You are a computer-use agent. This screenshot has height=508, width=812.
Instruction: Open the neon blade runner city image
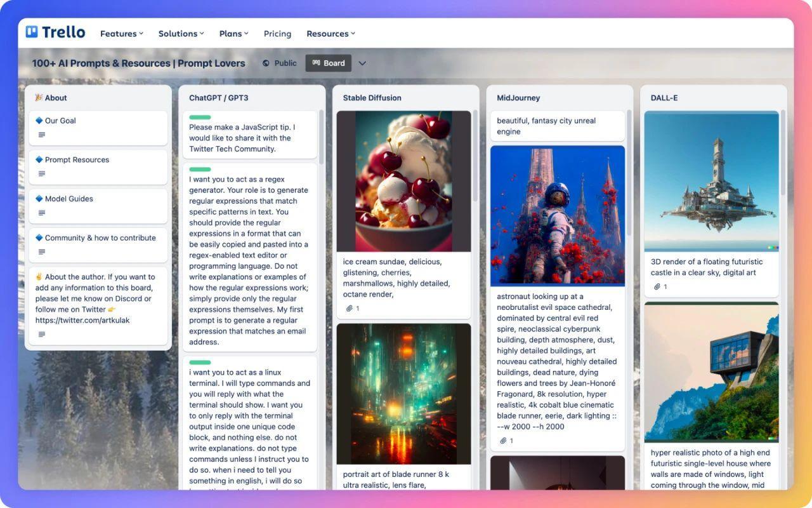404,394
